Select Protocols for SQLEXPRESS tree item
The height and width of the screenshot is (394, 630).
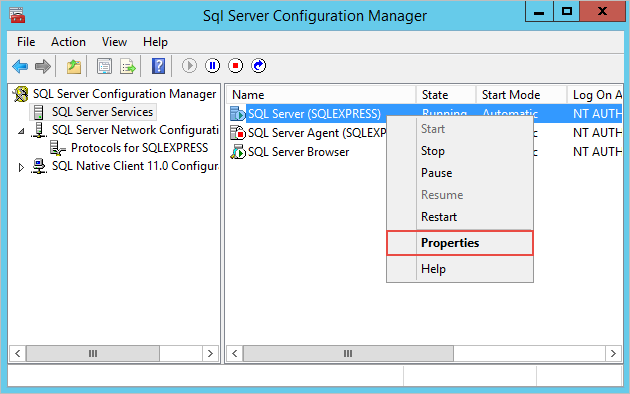(x=139, y=148)
